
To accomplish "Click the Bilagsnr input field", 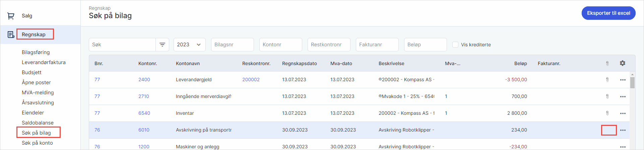I will (x=232, y=45).
